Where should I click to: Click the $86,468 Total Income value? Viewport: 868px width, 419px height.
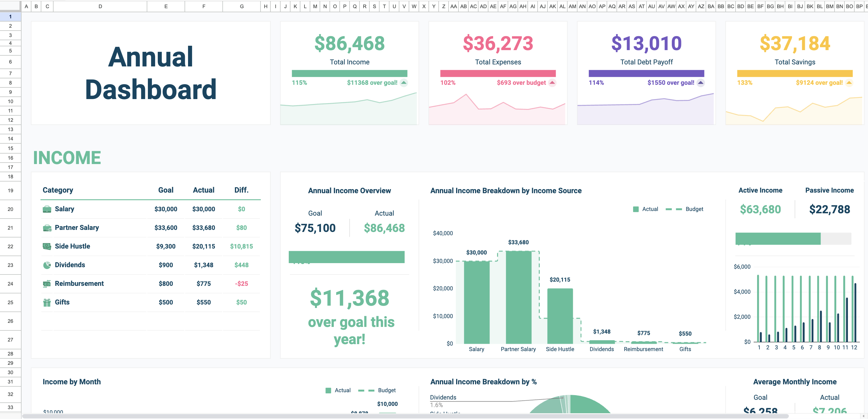point(349,43)
